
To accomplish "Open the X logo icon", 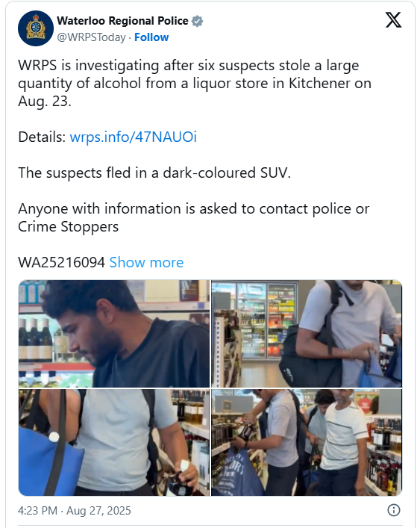I will pos(393,20).
